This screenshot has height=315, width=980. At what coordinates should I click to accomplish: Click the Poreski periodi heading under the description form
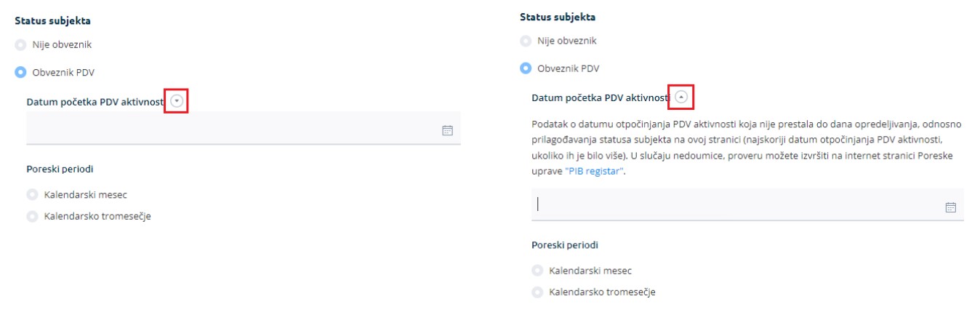[x=565, y=245]
